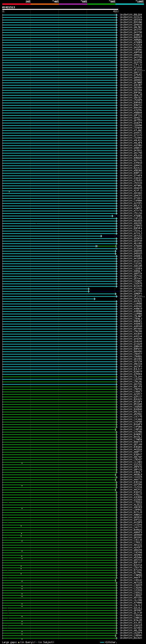Select UniRef100_B9FQ61 entry

131,93
